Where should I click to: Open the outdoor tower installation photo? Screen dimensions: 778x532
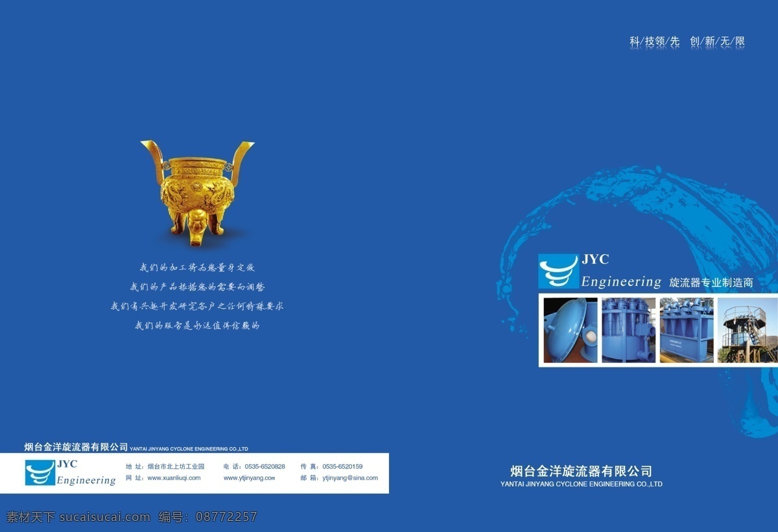coord(746,330)
